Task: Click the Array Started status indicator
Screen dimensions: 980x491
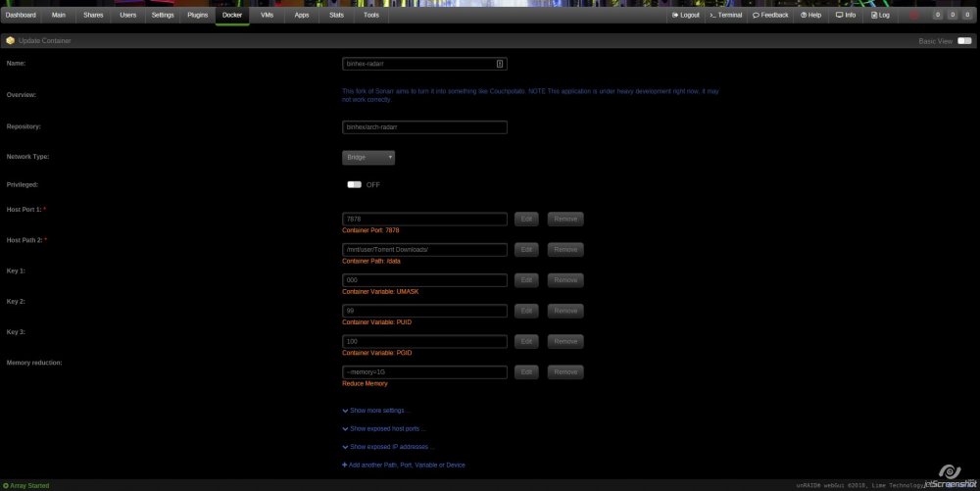Action: (25, 486)
